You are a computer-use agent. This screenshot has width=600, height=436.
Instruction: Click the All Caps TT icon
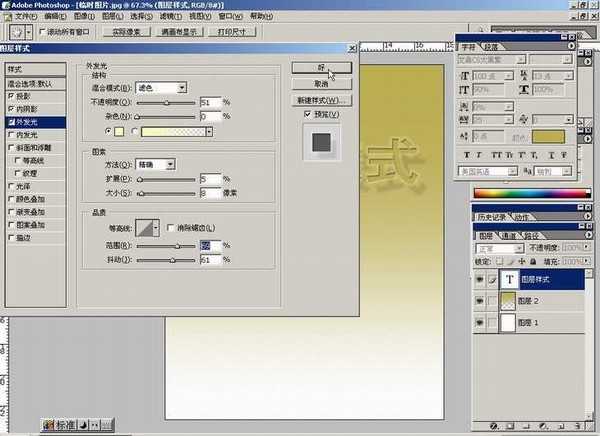pyautogui.click(x=496, y=155)
